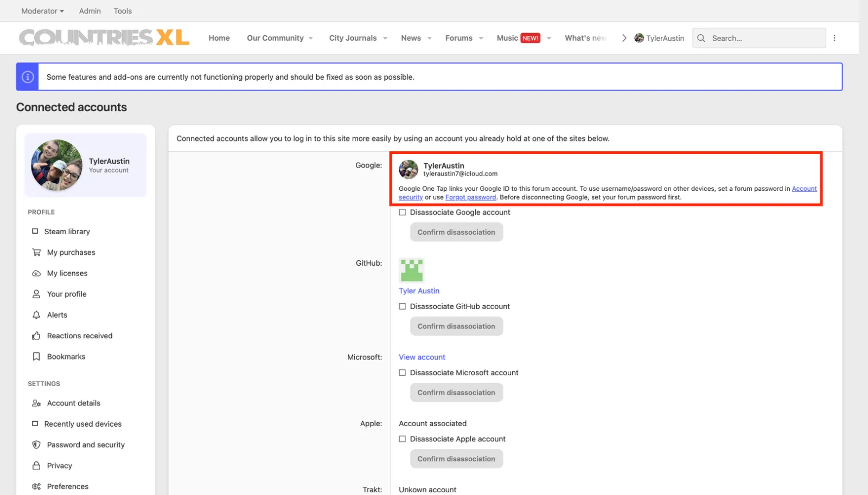Viewport: 868px width, 495px height.
Task: Click into the Search input field
Action: [765, 38]
